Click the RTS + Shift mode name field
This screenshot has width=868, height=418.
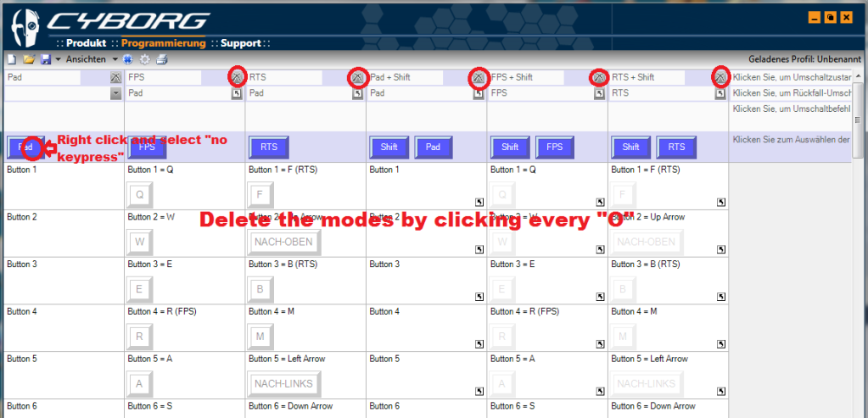tap(647, 78)
